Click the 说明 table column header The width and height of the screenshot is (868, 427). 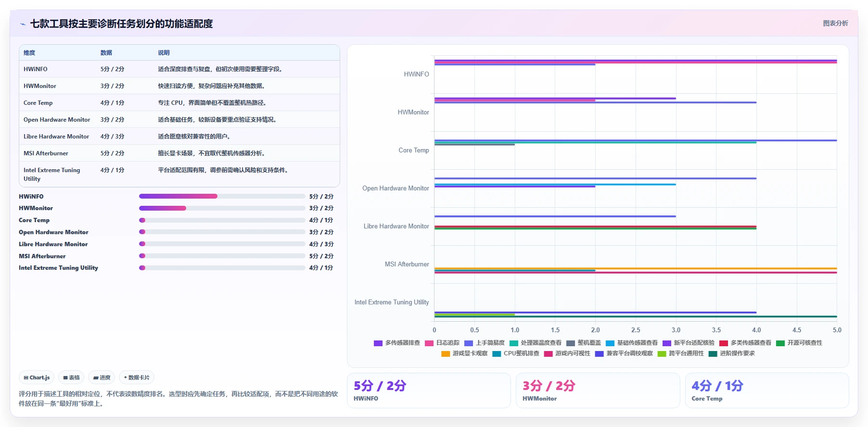[x=164, y=53]
